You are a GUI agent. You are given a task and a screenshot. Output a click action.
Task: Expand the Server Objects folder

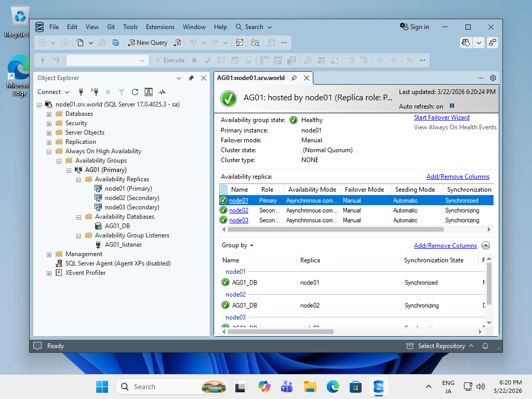point(49,133)
